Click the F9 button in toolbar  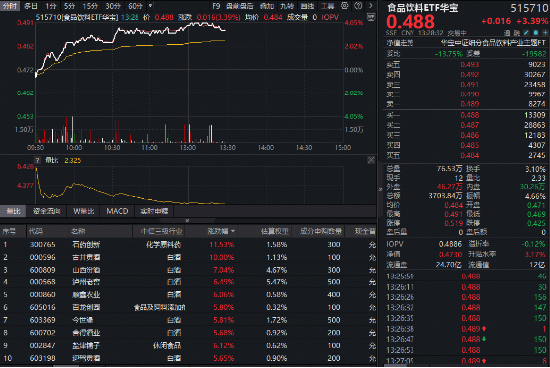pyautogui.click(x=216, y=6)
